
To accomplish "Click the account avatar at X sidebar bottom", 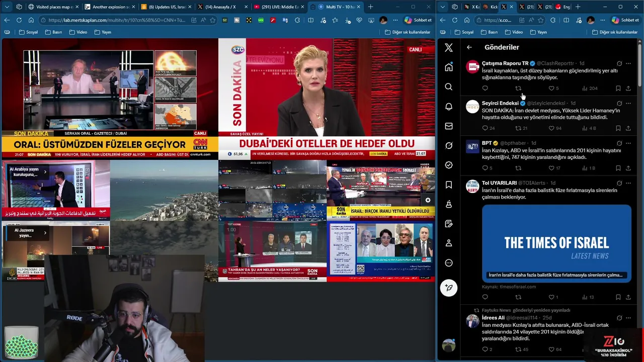I will (x=448, y=345).
